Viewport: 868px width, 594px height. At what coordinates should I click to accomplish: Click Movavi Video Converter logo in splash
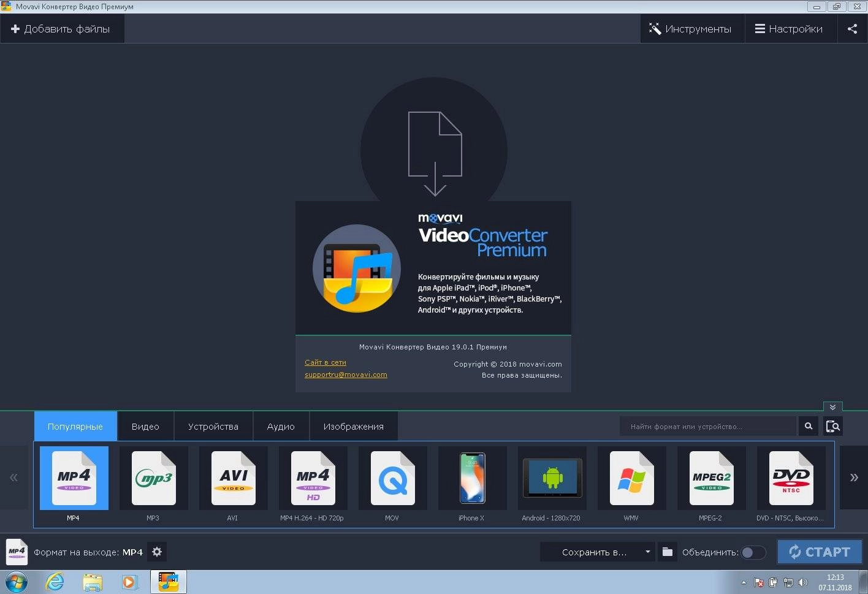coord(357,268)
